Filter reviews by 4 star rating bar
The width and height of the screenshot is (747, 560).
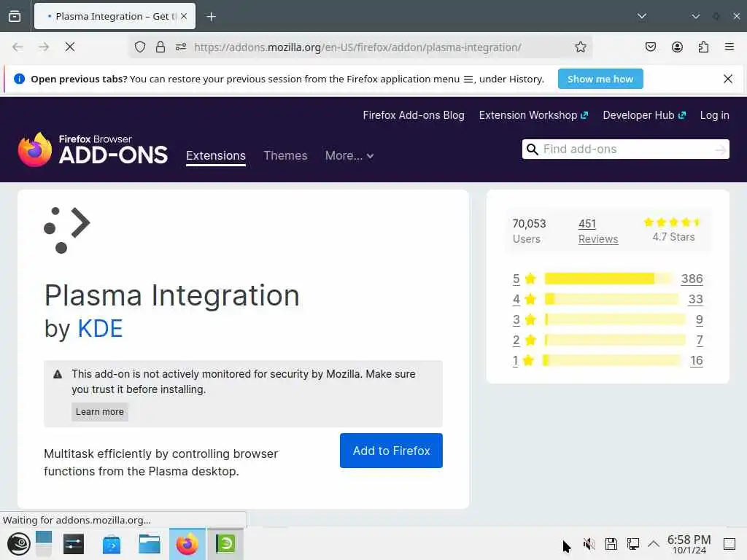pos(611,299)
